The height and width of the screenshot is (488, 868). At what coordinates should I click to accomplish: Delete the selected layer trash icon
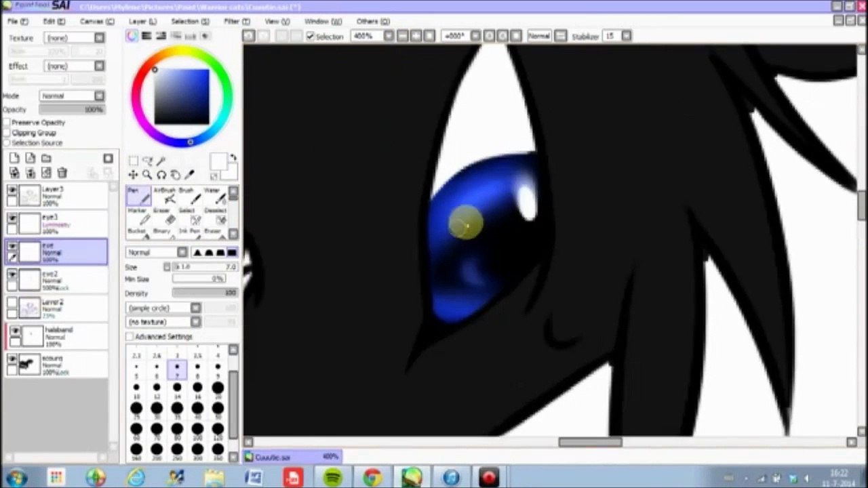tap(62, 174)
